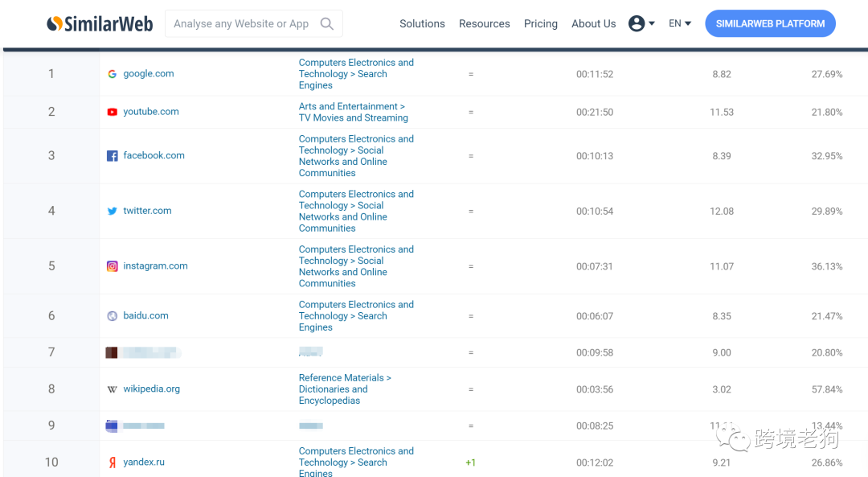Screen dimensions: 868x477
Task: Select the 9.21 pages per visit value
Action: [722, 463]
